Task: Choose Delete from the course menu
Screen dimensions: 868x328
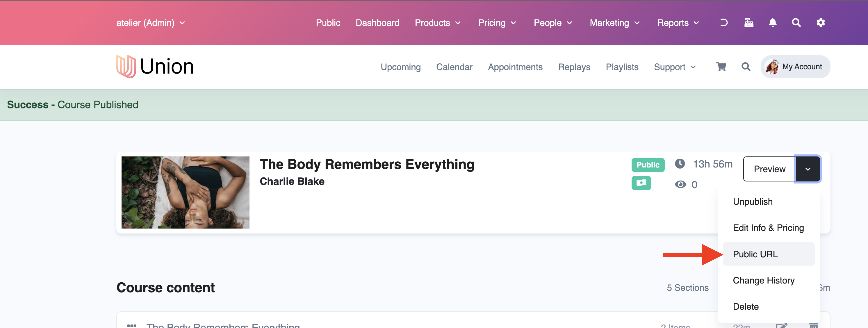Action: (769, 306)
